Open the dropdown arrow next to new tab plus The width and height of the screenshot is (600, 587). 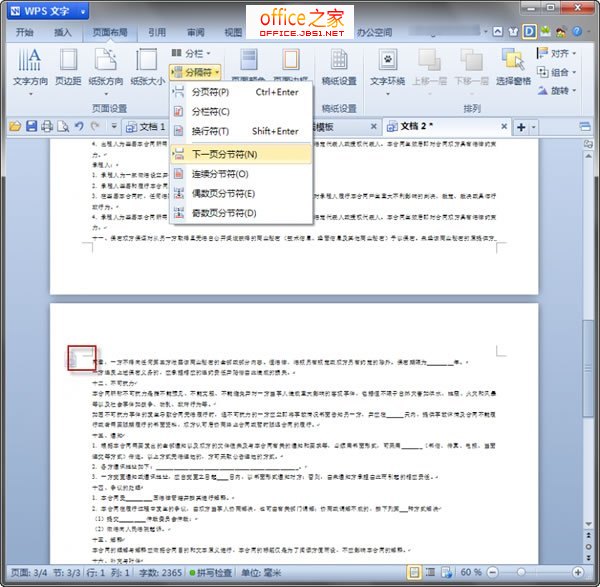[533, 127]
